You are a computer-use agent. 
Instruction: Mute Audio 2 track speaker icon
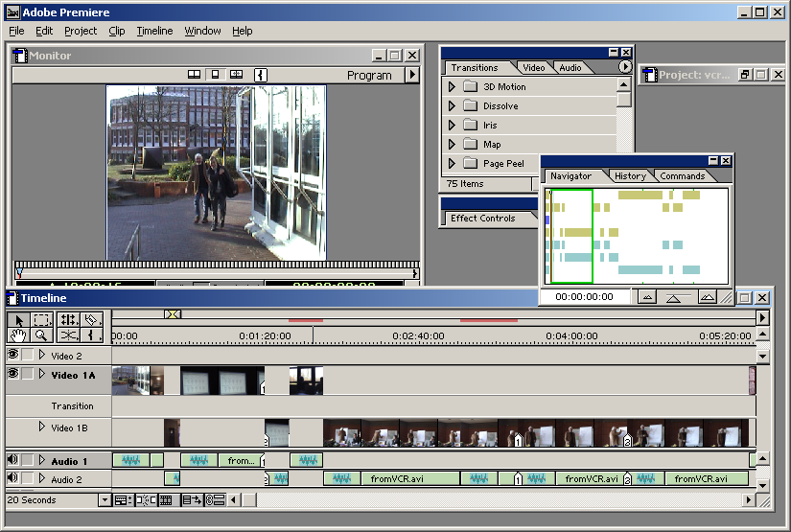12,478
